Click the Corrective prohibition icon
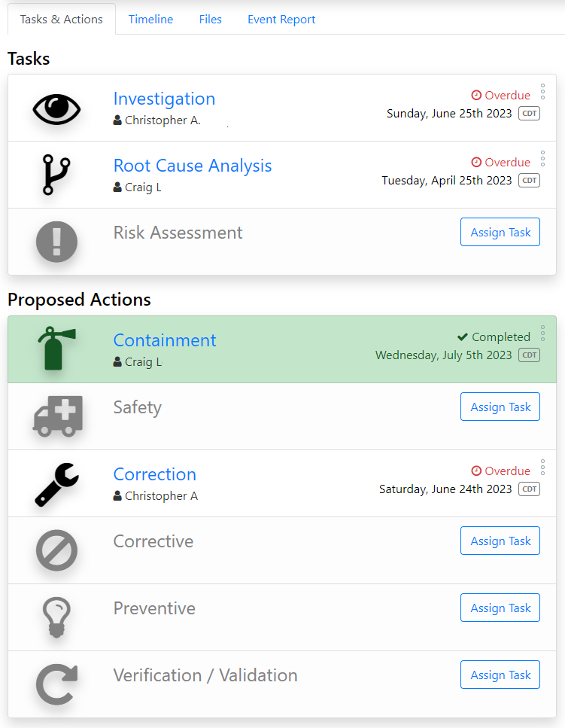 pyautogui.click(x=57, y=550)
